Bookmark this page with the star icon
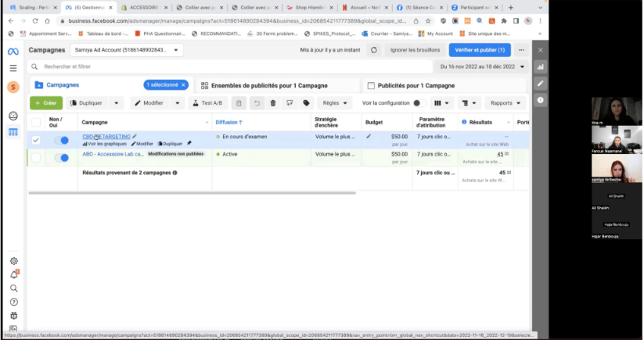 428,21
